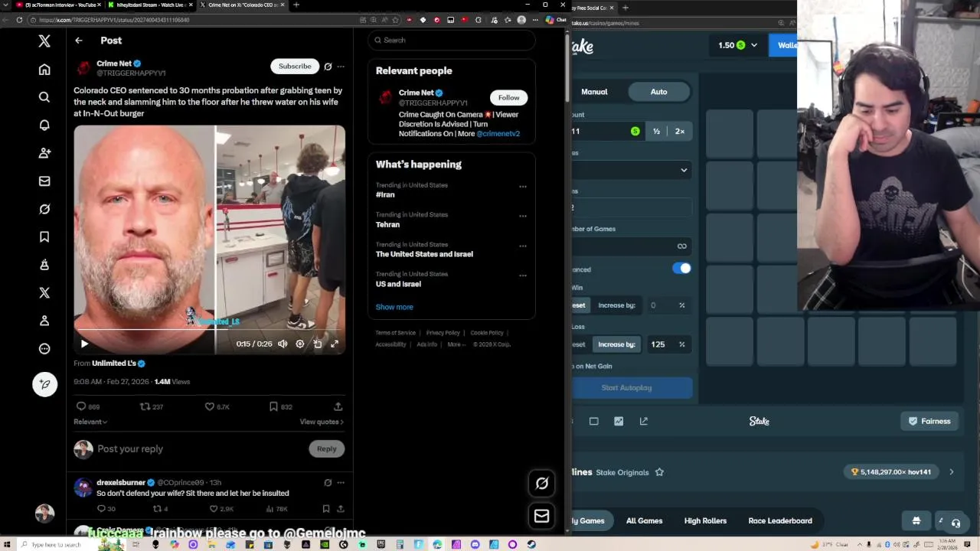Click Subscribe on Crime Net

[x=295, y=67]
